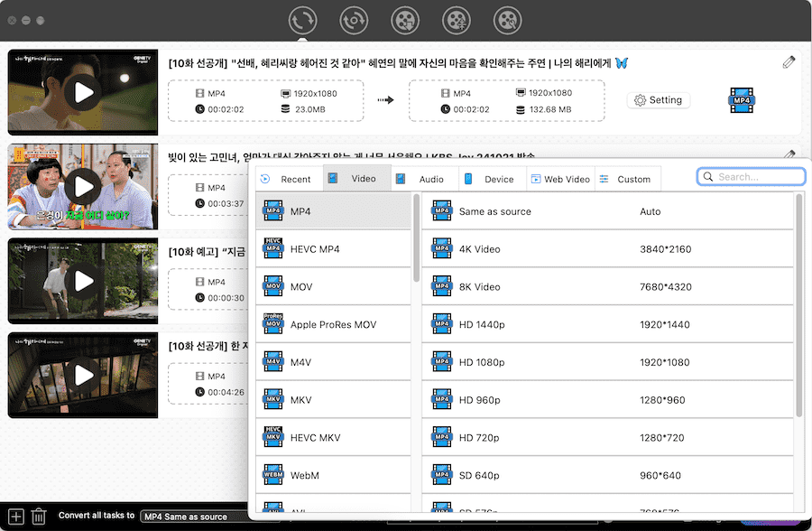The image size is (812, 531).
Task: Select HEVC MP4 format
Action: pos(333,249)
